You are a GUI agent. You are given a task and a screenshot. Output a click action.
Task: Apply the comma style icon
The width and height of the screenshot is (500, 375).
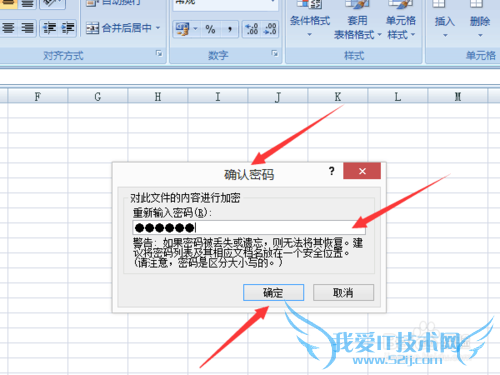230,29
